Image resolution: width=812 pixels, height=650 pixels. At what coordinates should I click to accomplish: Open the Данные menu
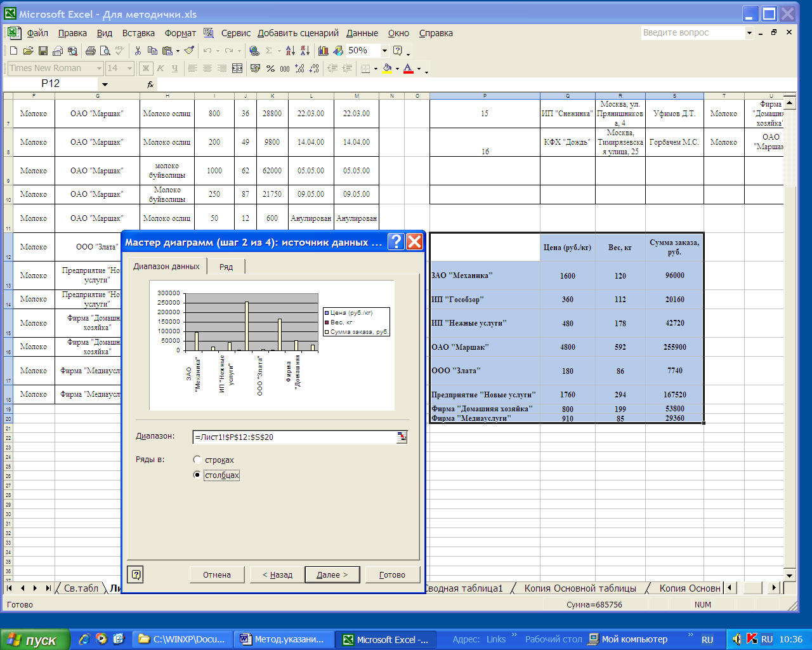[x=362, y=33]
